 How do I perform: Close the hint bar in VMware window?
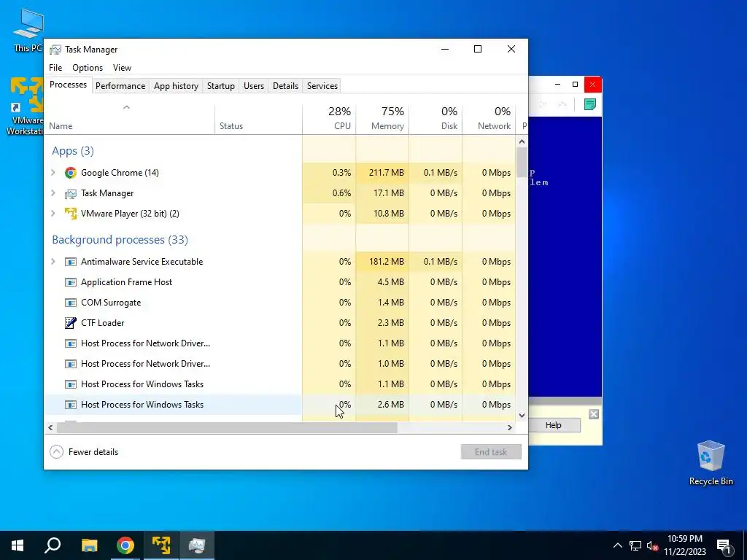(x=594, y=414)
